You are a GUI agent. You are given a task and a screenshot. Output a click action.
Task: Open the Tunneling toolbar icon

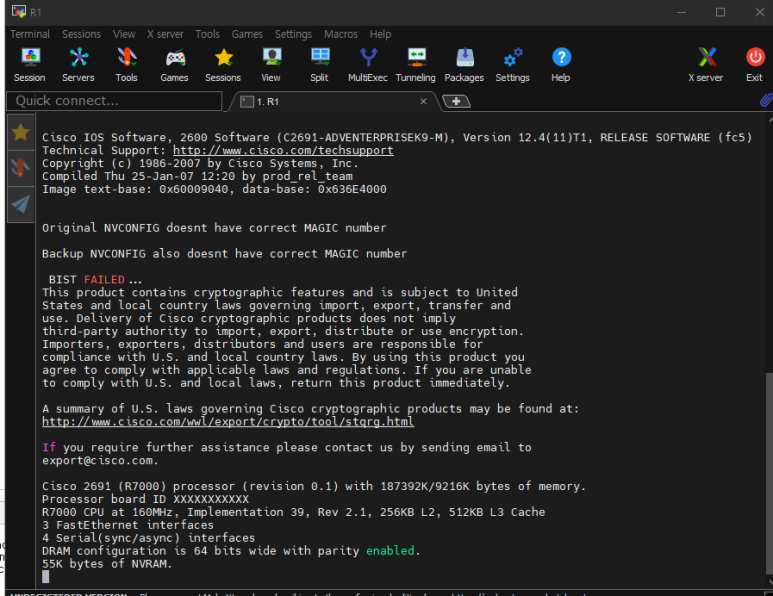(416, 64)
